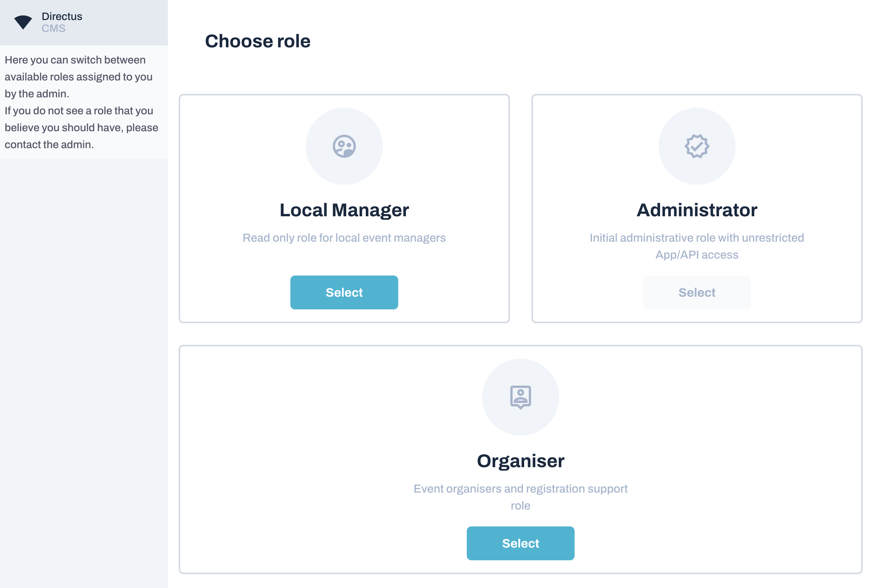Screen dimensions: 875x588
Task: Click the CMS subtitle in header
Action: (54, 28)
